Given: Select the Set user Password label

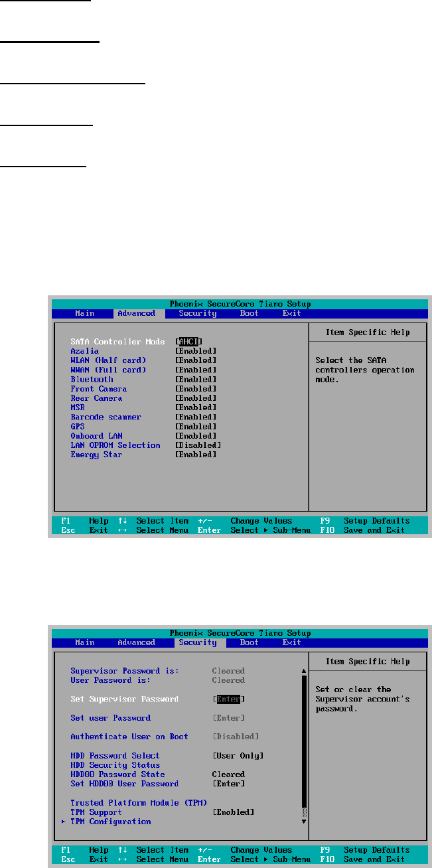Looking at the screenshot, I should tap(110, 718).
